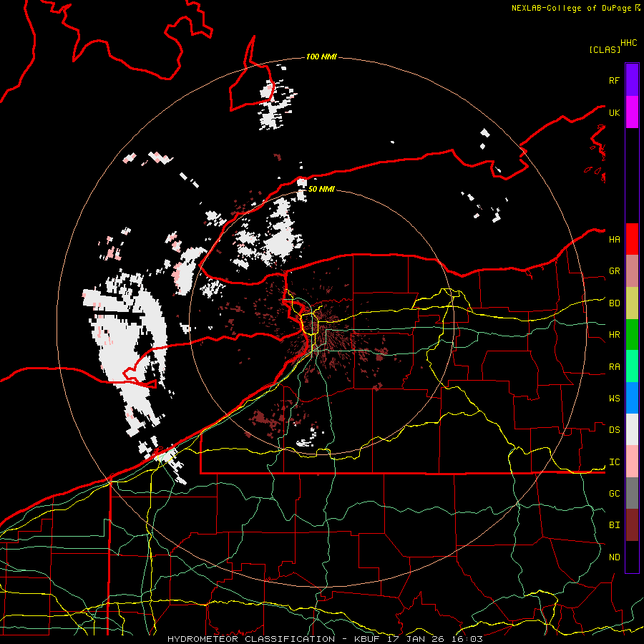
Task: Select the white DS legend swatch
Action: coord(632,429)
